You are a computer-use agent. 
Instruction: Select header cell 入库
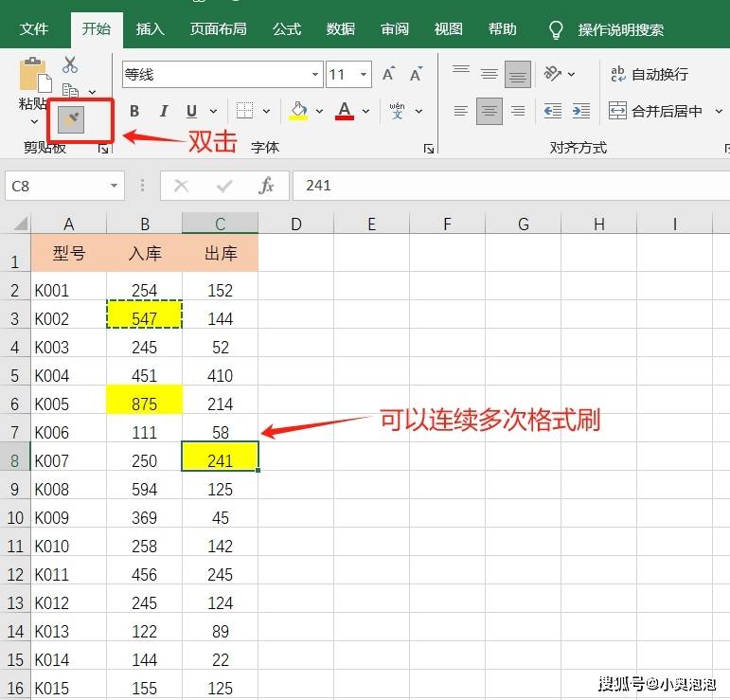click(144, 253)
